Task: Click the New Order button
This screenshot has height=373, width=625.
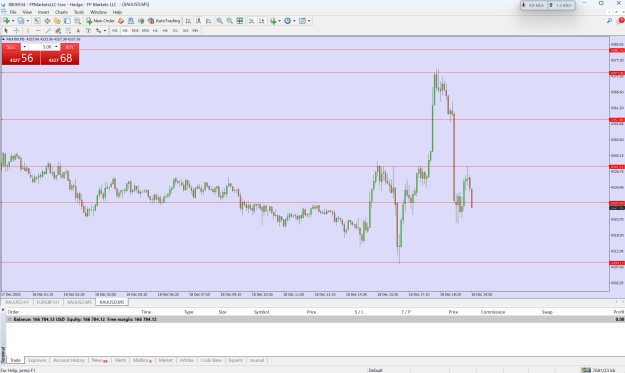Action: pos(100,21)
